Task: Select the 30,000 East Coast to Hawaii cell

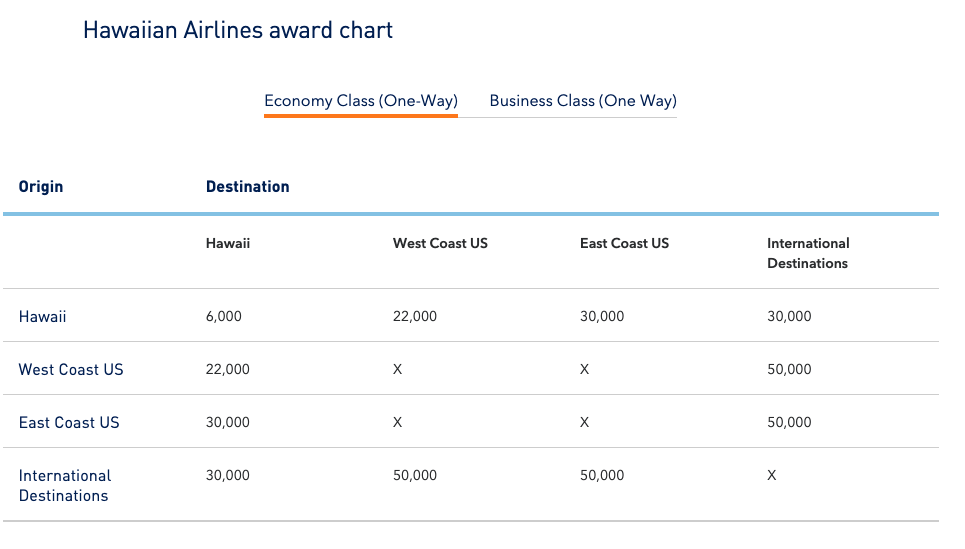Action: (x=228, y=423)
